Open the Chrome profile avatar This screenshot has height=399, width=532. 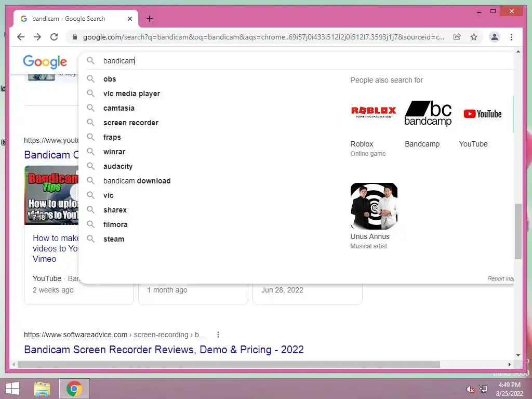click(x=495, y=37)
